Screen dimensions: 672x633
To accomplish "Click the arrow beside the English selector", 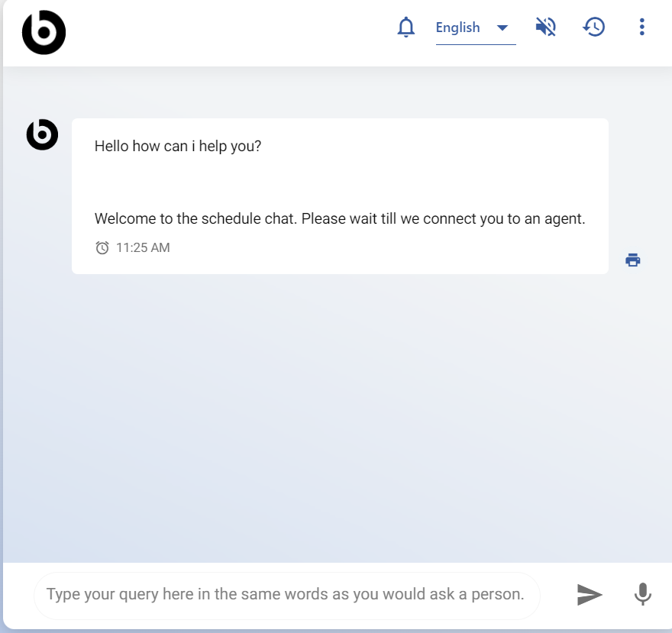I will point(502,28).
